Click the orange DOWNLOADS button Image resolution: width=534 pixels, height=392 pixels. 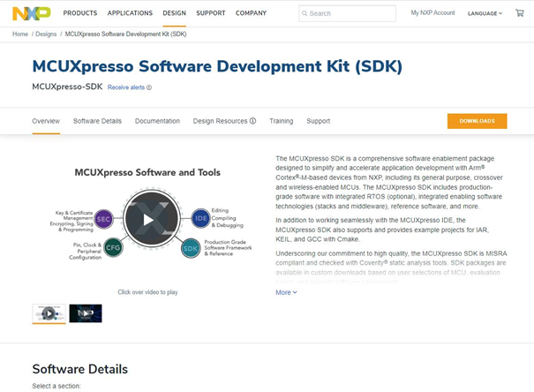click(478, 121)
